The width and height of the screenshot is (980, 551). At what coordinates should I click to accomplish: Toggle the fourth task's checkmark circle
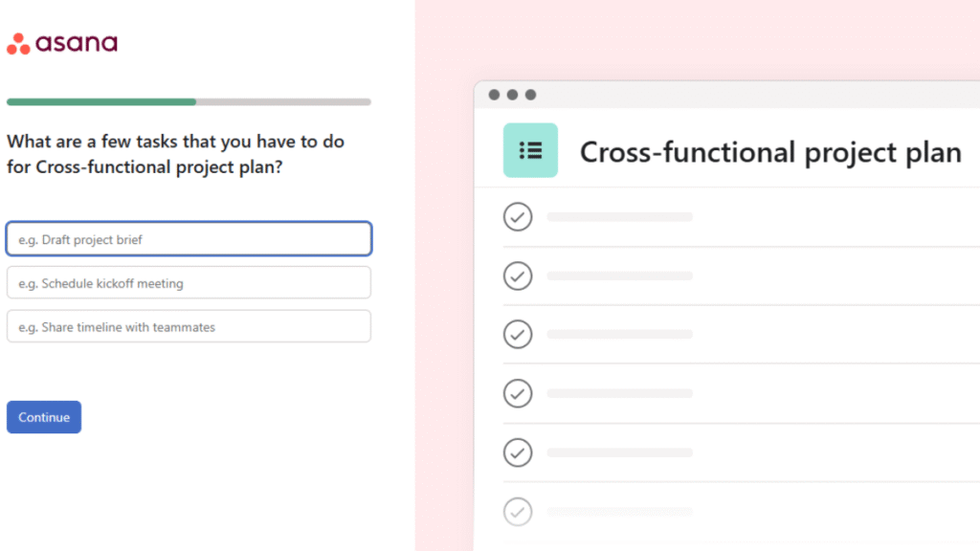(518, 393)
